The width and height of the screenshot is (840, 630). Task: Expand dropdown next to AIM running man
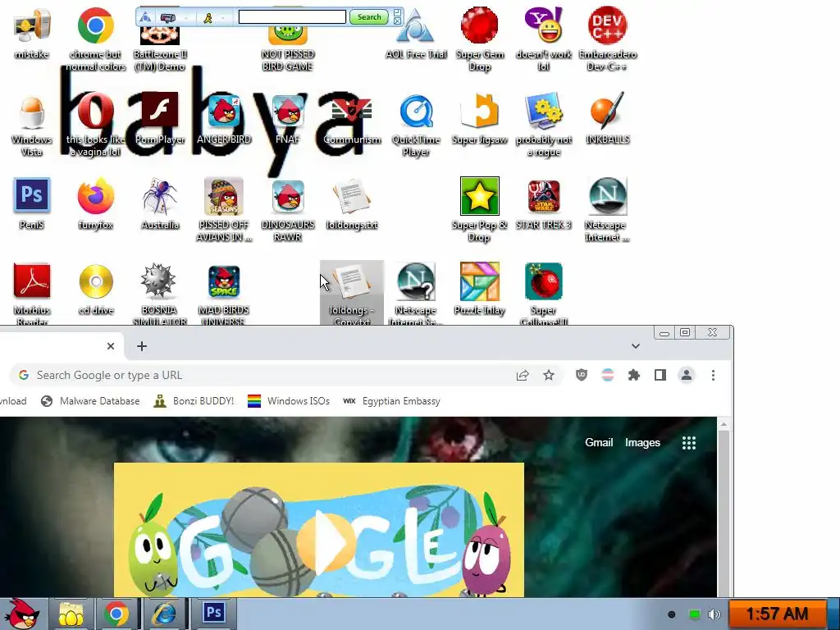click(x=223, y=18)
